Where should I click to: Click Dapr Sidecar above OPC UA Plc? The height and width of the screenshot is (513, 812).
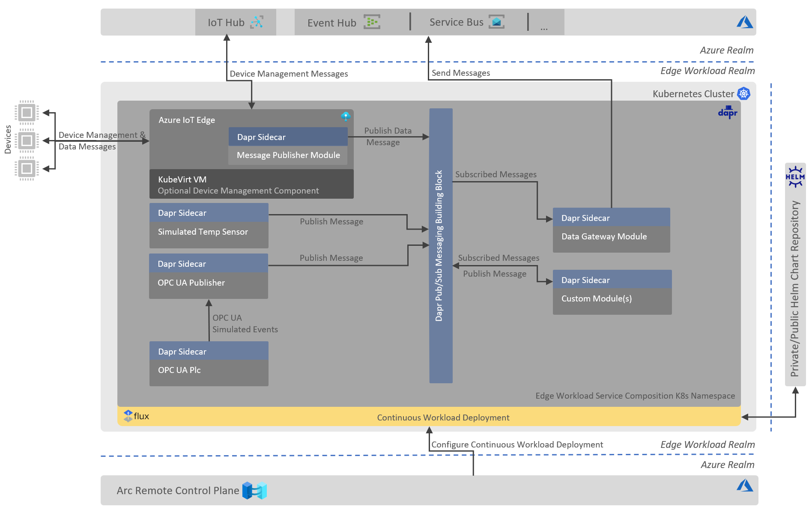point(209,351)
